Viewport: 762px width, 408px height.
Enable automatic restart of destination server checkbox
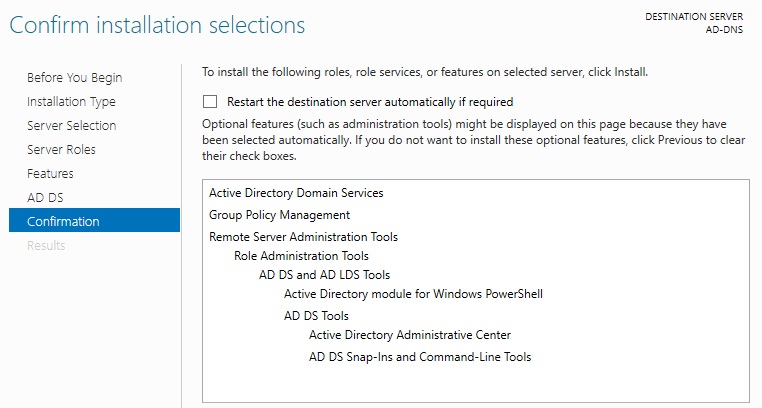(x=210, y=101)
